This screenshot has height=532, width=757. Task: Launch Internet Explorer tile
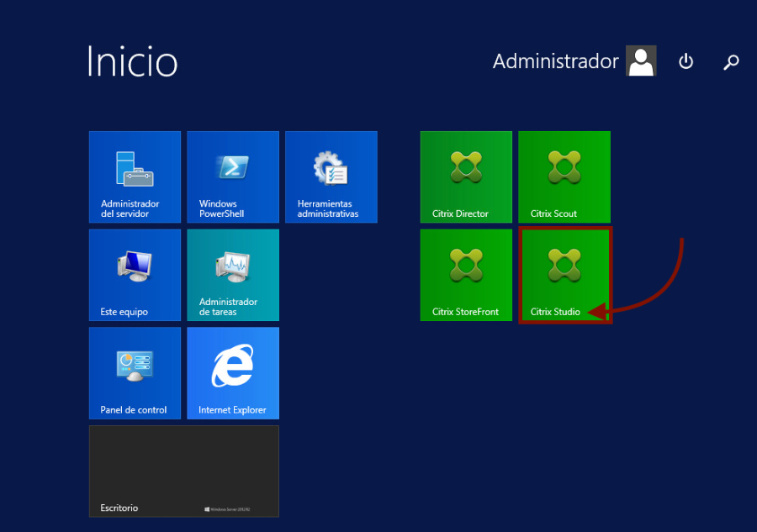point(233,373)
